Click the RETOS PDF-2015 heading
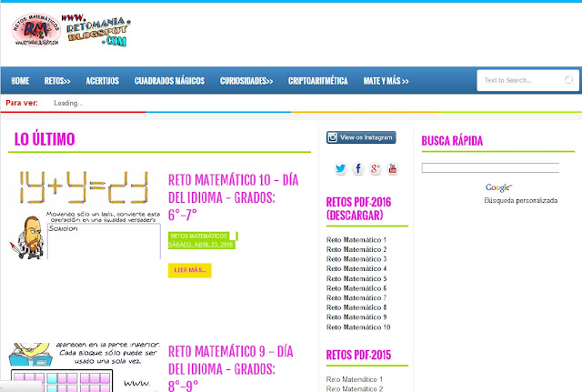This screenshot has width=582, height=392. 358,355
